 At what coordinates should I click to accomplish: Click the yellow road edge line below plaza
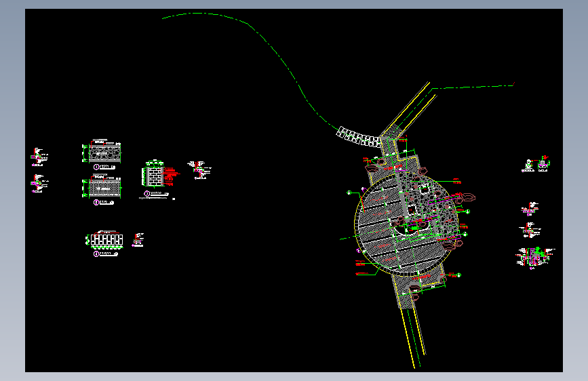pyautogui.click(x=408, y=338)
